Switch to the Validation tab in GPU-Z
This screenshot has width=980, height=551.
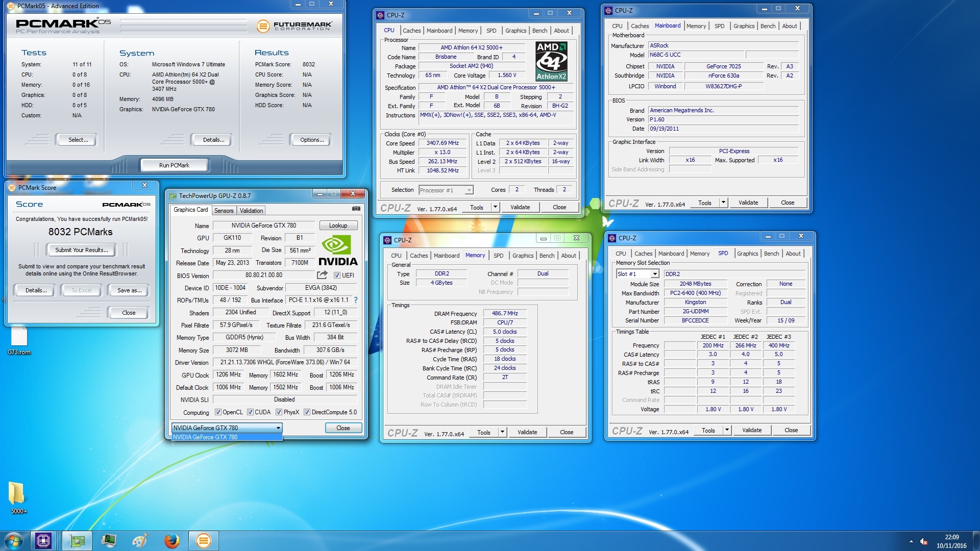point(251,211)
